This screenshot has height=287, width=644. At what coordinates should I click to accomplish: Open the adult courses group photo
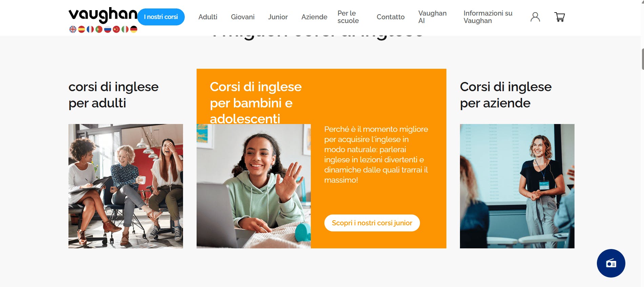point(126,186)
